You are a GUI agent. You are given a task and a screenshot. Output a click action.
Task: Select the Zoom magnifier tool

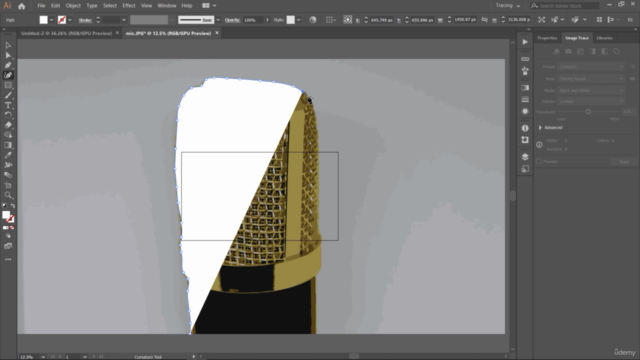click(x=8, y=195)
